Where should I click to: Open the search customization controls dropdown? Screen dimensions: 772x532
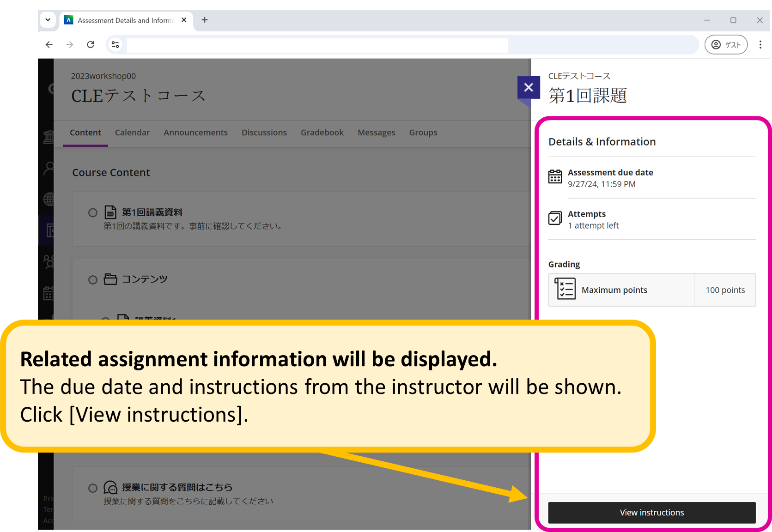[x=115, y=44]
